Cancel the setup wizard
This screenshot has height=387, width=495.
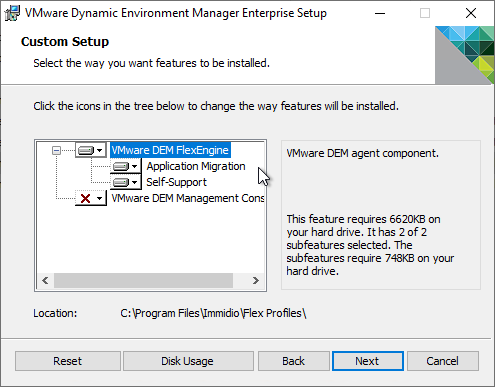point(443,361)
